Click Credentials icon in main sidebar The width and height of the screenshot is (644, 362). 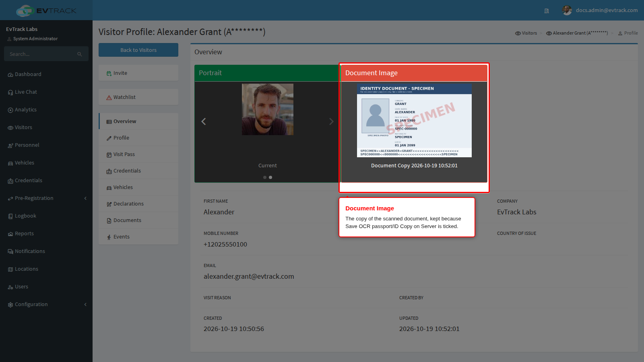[10, 181]
